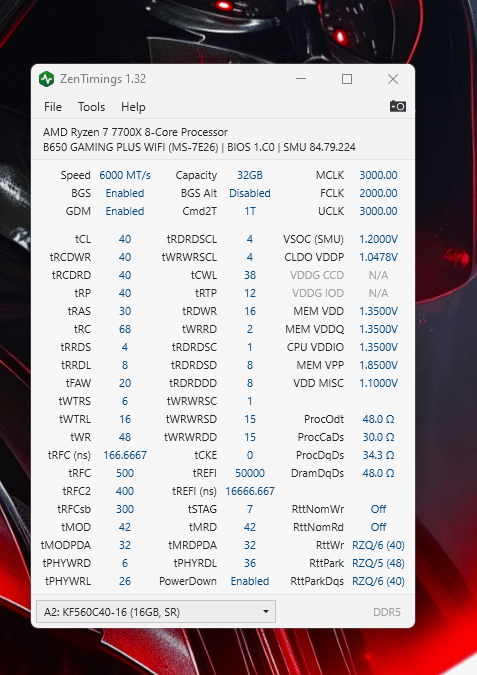The image size is (477, 675).
Task: Click the GDM Enabled value
Action: click(x=125, y=211)
